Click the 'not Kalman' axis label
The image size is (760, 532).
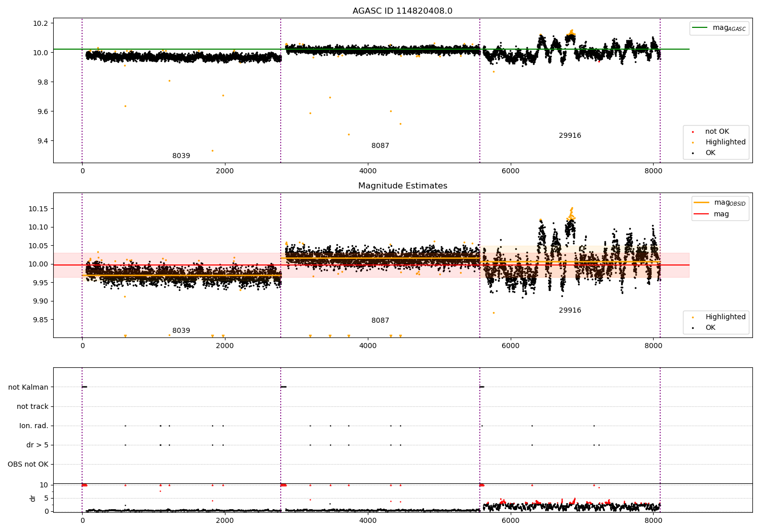click(x=28, y=388)
